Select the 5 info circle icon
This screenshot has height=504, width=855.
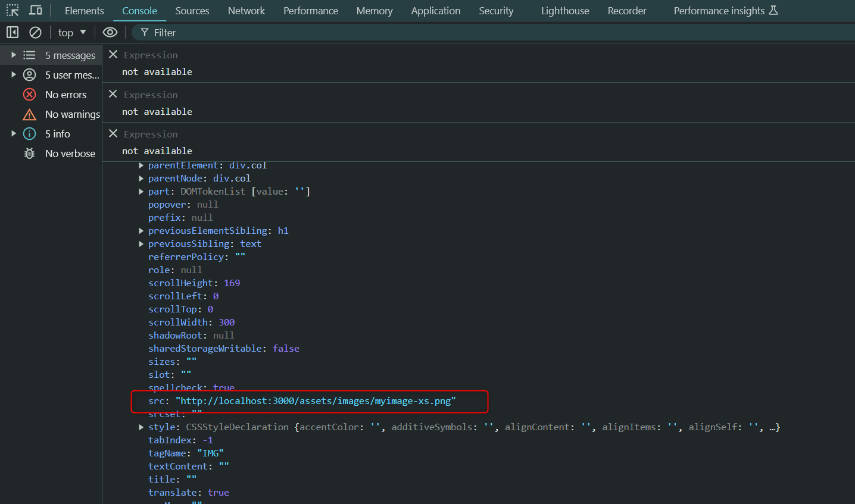[x=29, y=133]
